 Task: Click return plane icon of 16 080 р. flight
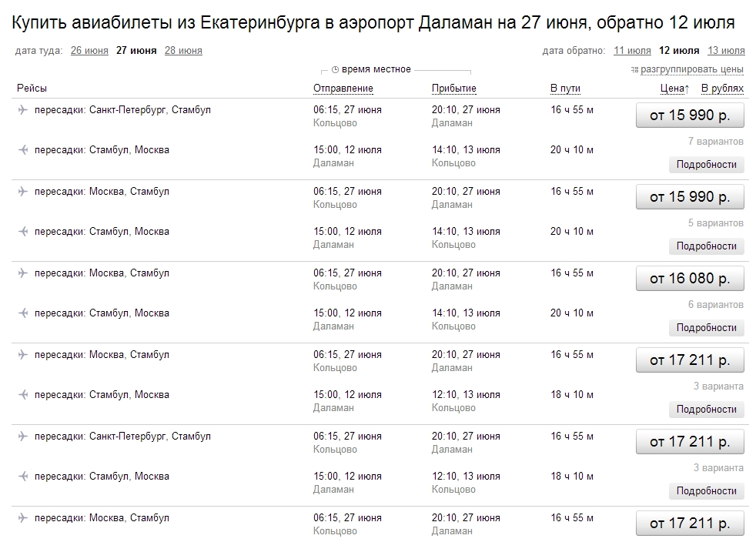[x=23, y=313]
